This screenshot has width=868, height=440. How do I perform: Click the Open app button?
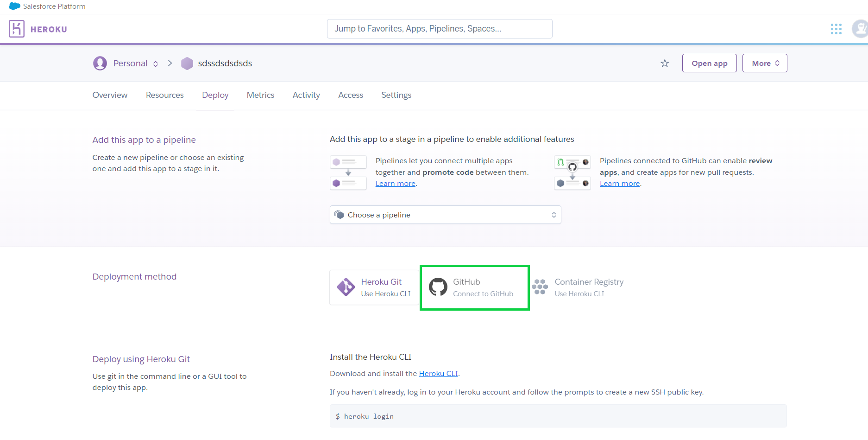(x=710, y=63)
